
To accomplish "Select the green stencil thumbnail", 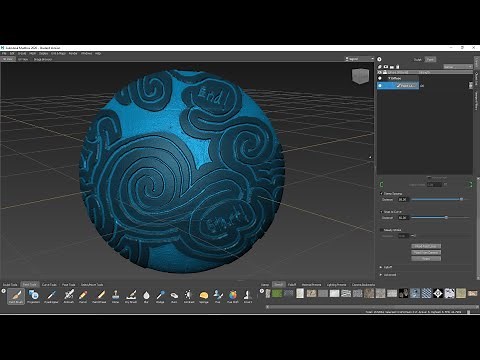I will [277, 294].
